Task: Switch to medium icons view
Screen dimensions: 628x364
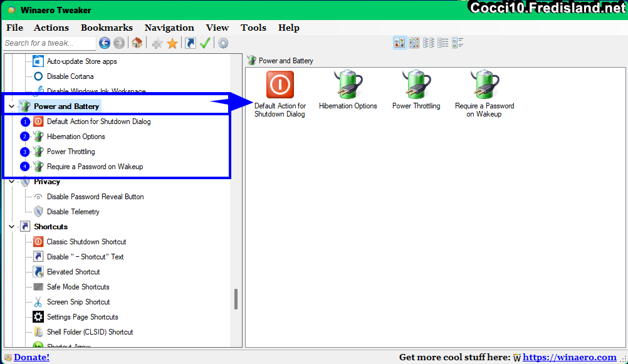Action: click(414, 43)
